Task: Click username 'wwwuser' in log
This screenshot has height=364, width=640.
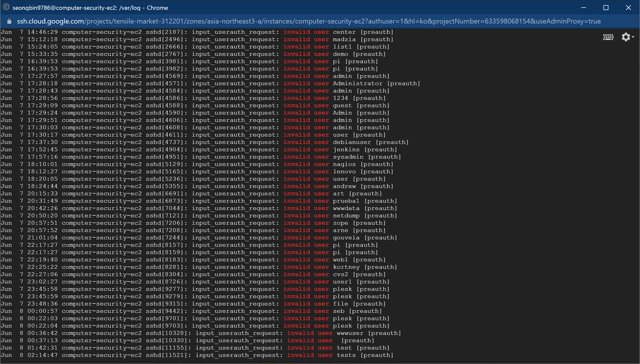Action: click(x=350, y=333)
